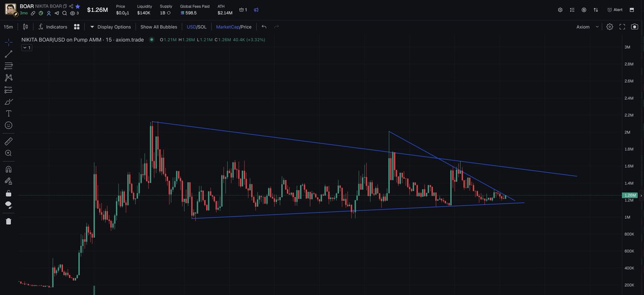
Task: Click Show All Bubbles
Action: pos(159,27)
